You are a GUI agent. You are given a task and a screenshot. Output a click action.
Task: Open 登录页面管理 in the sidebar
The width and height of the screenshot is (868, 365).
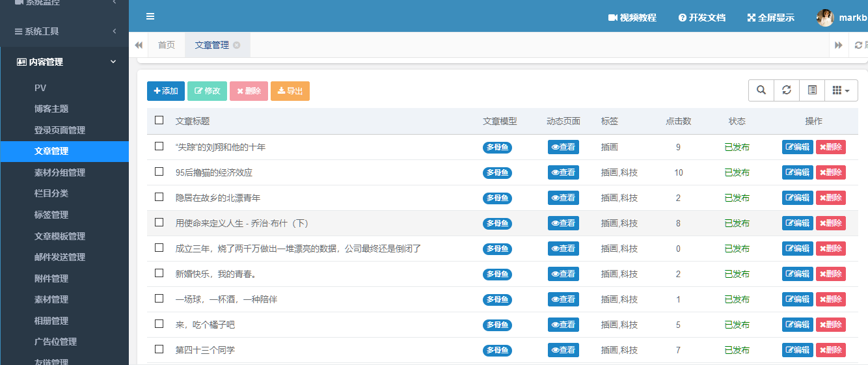(64, 130)
